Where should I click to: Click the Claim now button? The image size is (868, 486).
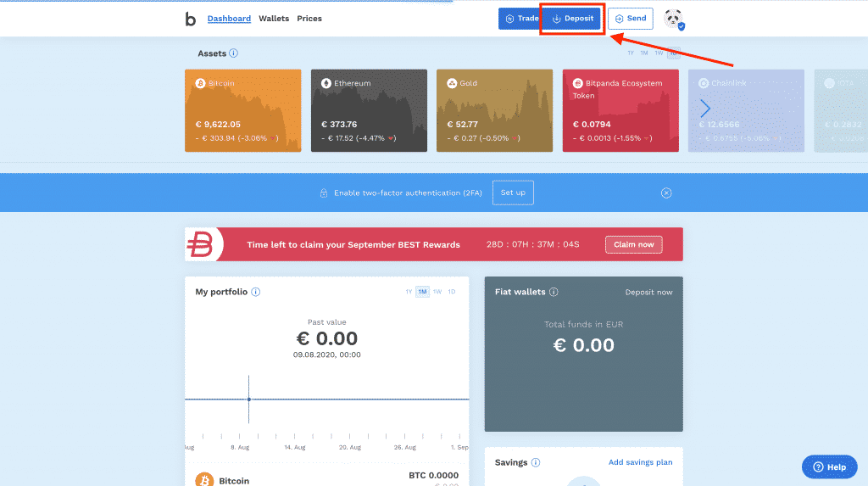[633, 244]
